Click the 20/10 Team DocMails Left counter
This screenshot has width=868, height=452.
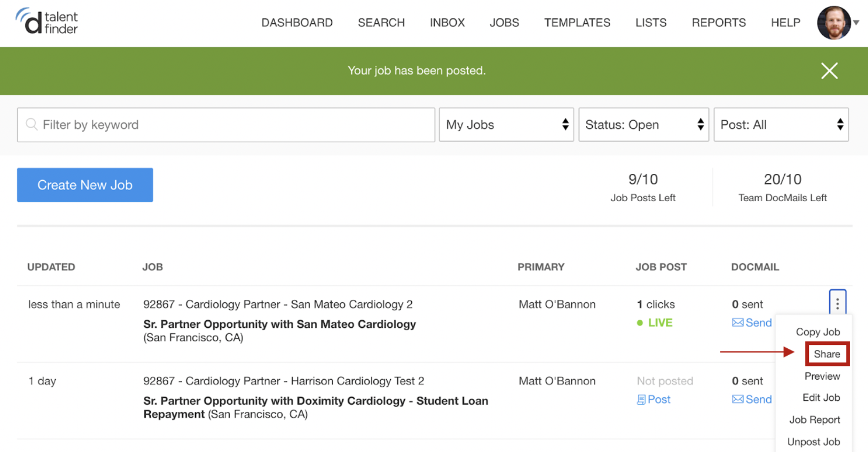783,187
